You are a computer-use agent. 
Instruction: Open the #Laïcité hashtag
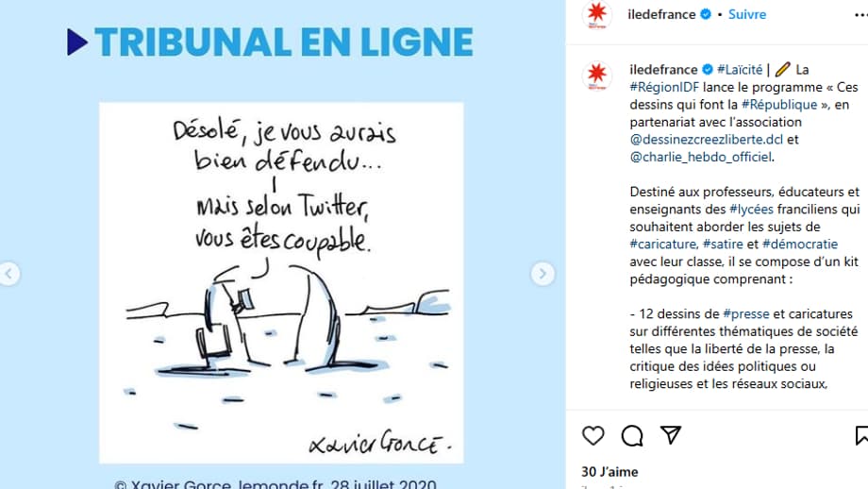coord(740,69)
